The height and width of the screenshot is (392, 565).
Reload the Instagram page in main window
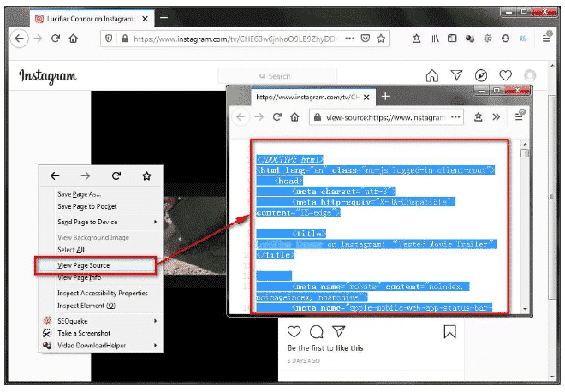pyautogui.click(x=56, y=39)
